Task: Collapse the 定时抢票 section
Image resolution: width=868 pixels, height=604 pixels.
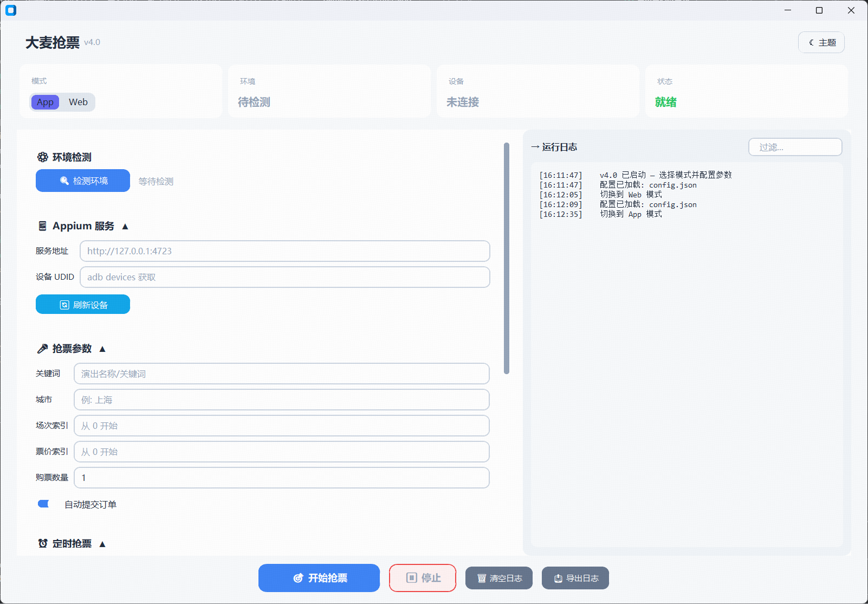Action: pyautogui.click(x=102, y=544)
